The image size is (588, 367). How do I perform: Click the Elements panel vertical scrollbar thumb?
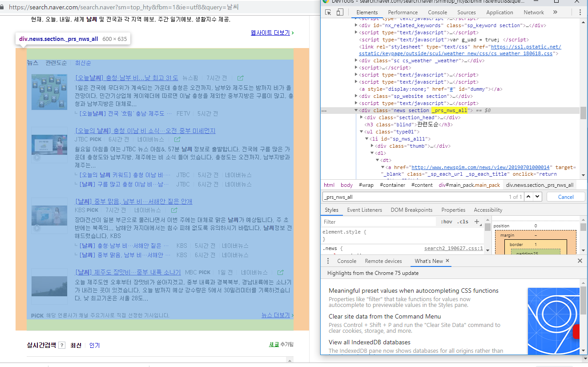pos(583,113)
